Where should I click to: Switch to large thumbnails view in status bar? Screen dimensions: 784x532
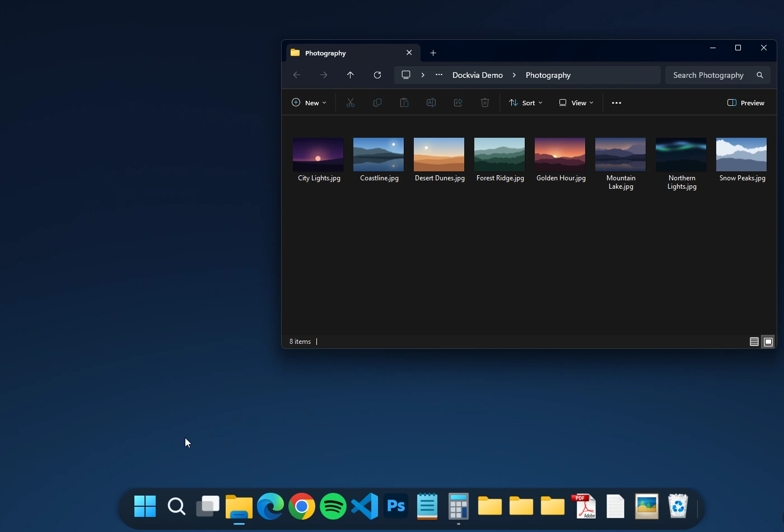pos(768,342)
